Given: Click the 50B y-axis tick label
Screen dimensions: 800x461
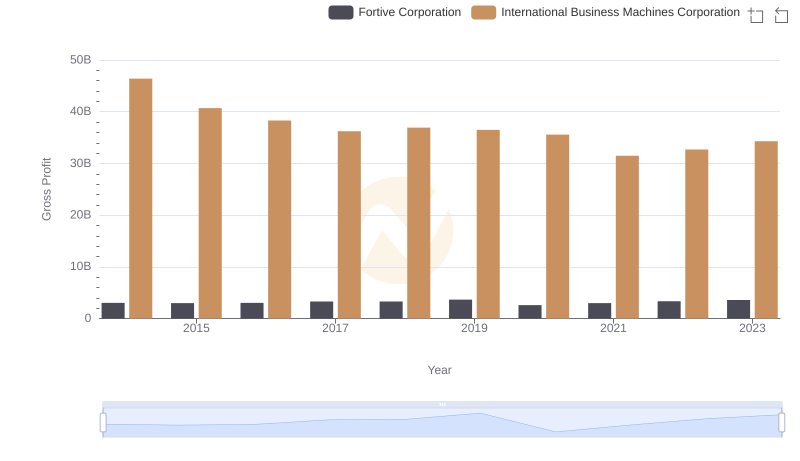Looking at the screenshot, I should pos(81,60).
